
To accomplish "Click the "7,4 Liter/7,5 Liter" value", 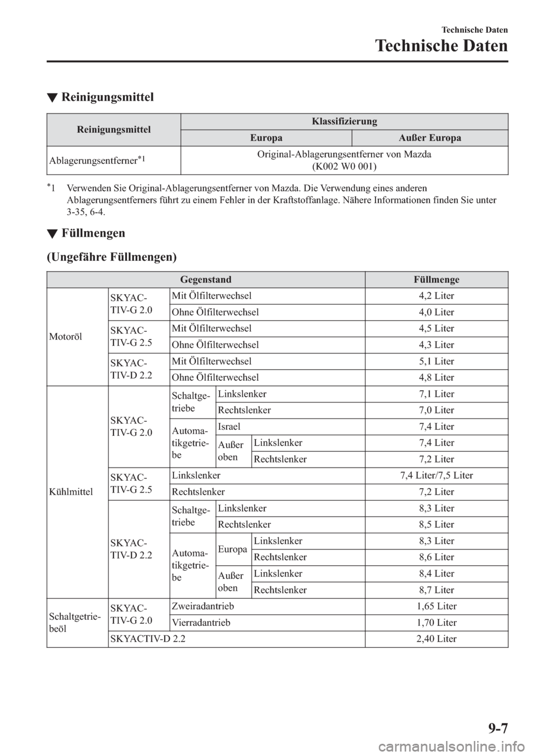I will point(437,476).
